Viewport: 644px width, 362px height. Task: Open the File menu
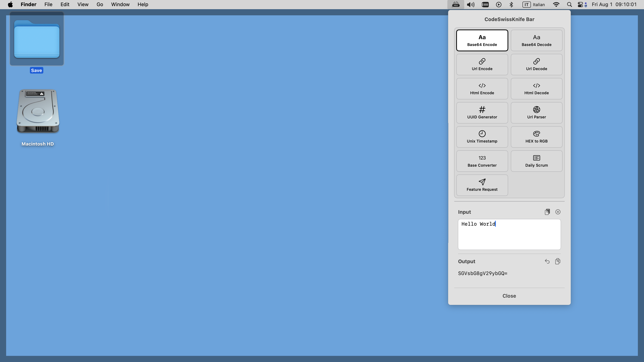pyautogui.click(x=48, y=4)
